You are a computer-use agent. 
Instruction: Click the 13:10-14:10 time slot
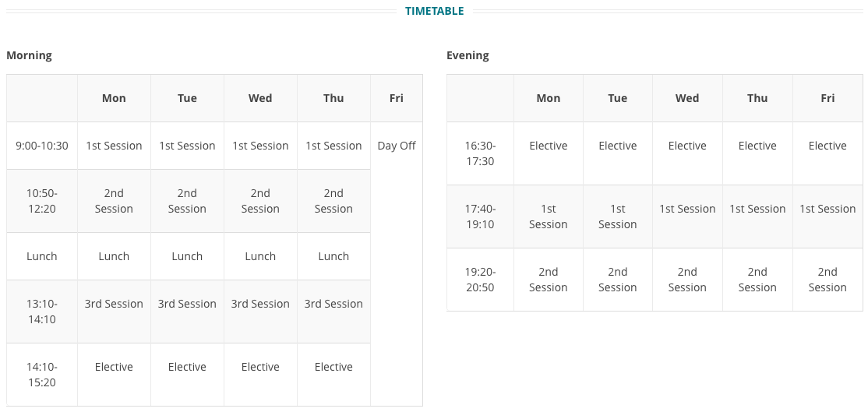point(42,312)
